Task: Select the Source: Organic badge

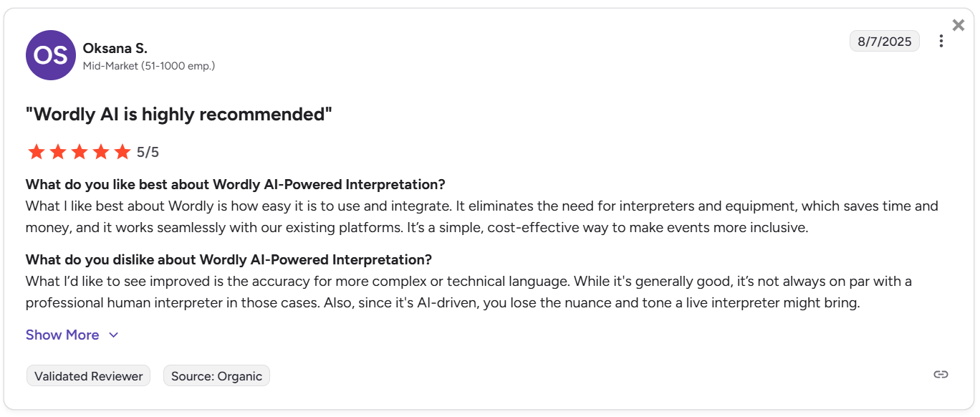Action: (x=216, y=375)
